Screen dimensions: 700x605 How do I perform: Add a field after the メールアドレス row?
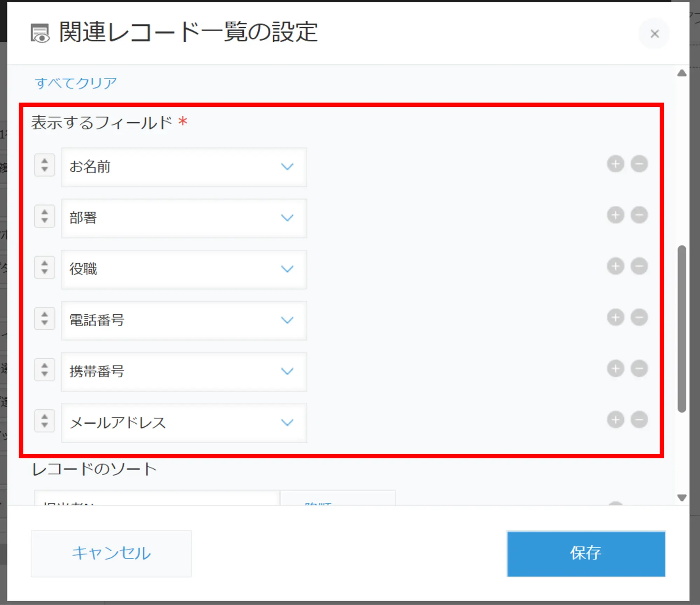(x=615, y=420)
